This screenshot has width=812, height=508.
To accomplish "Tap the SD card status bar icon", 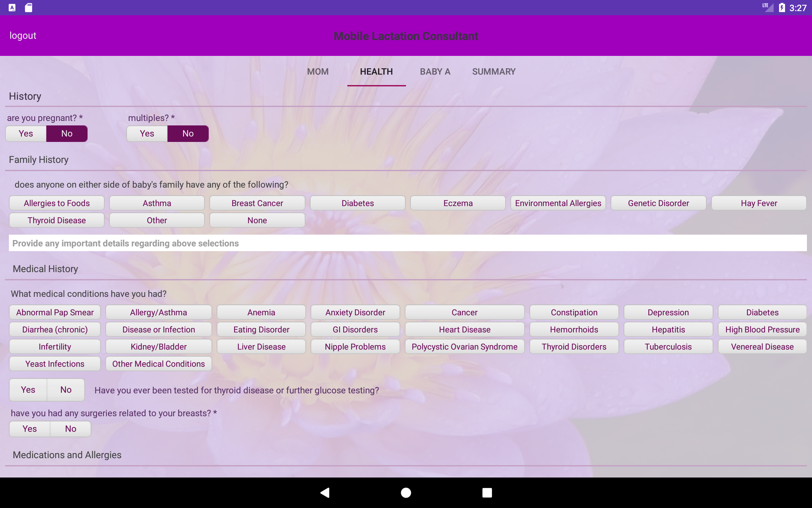I will coord(29,7).
